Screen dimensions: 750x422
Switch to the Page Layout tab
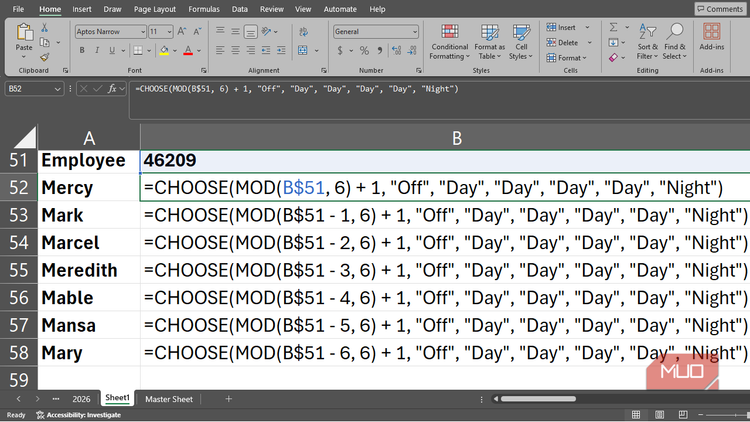[x=154, y=9]
